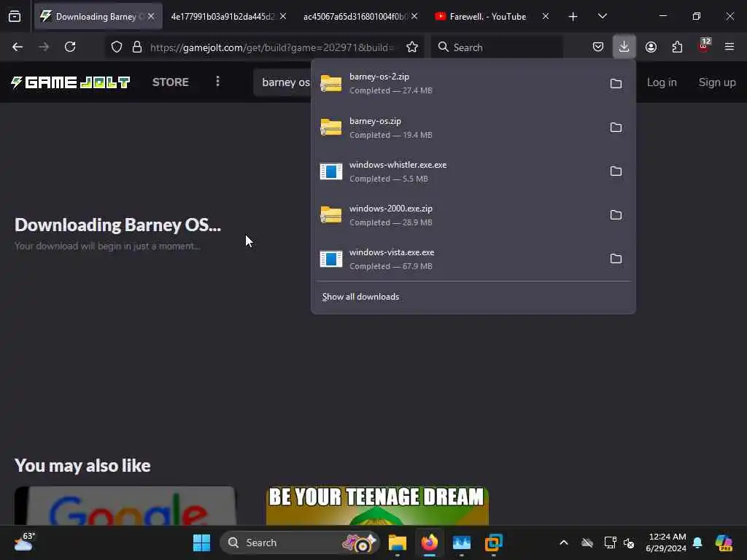The width and height of the screenshot is (747, 560).
Task: Open the Copilot icon in the taskbar
Action: 724,542
